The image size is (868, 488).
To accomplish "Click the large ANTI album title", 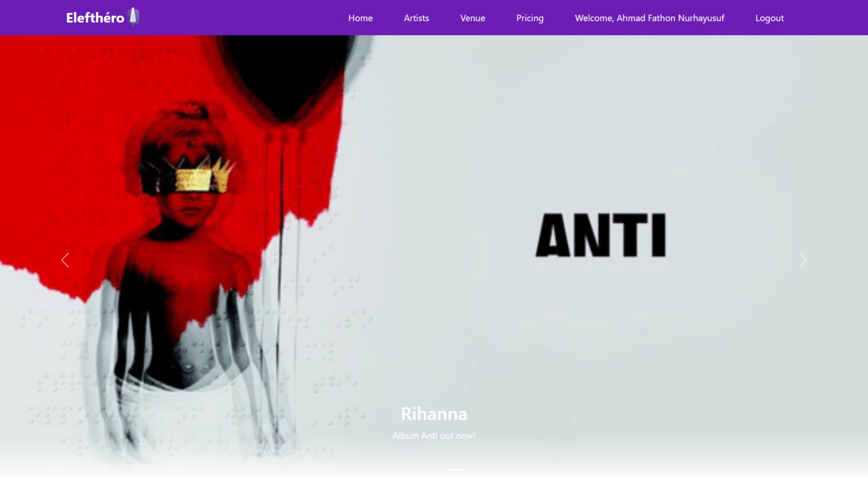I will [x=601, y=235].
